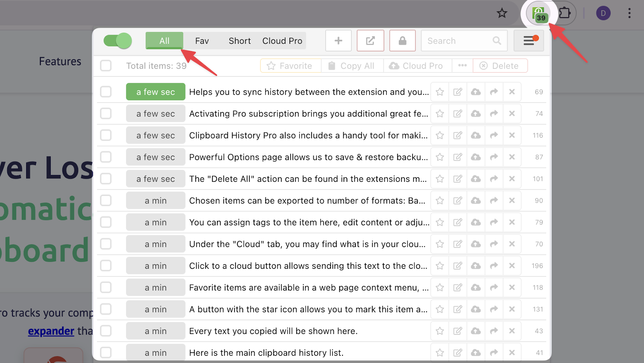Check the "Helps you to sync history" row checkbox
The height and width of the screenshot is (363, 644).
click(106, 92)
